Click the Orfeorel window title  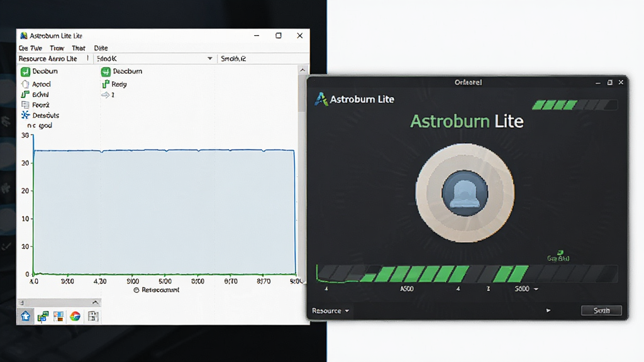(x=468, y=82)
